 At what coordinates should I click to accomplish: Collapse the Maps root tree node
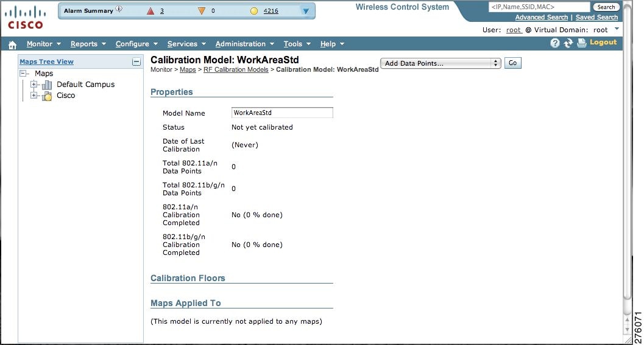23,74
